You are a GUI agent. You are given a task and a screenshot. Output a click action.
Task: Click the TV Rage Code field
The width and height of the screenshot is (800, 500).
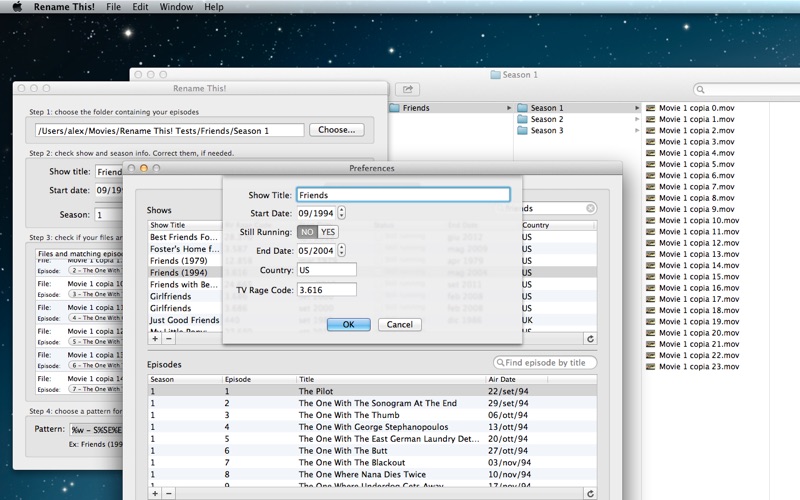pos(326,290)
